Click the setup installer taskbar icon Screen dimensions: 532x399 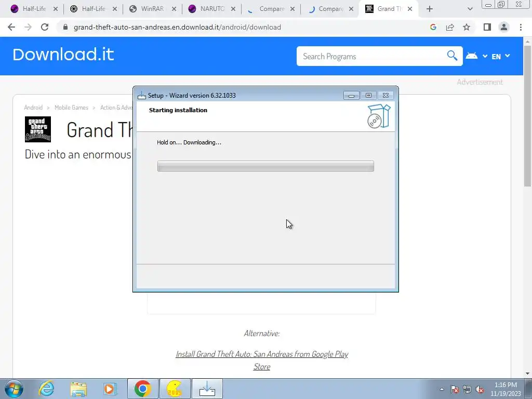pyautogui.click(x=207, y=389)
